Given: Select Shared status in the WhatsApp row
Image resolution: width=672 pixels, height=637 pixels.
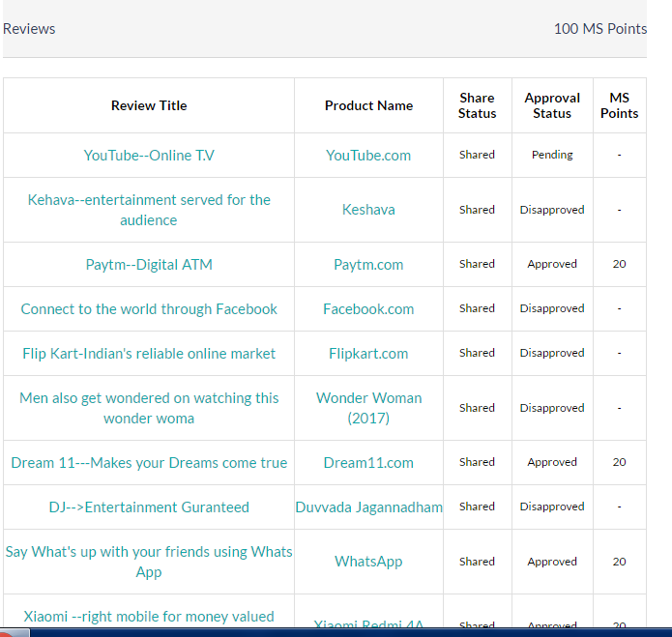Looking at the screenshot, I should click(x=477, y=562).
